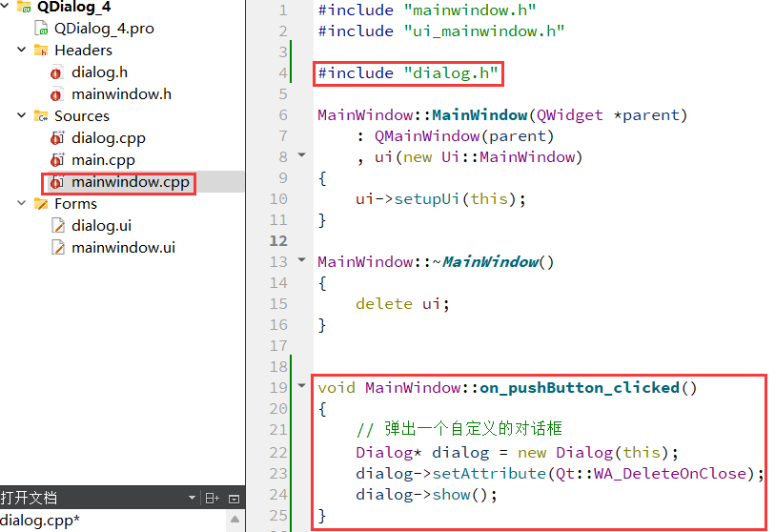This screenshot has height=532, width=775.
Task: Click the mainwindow.h file icon
Action: [56, 94]
